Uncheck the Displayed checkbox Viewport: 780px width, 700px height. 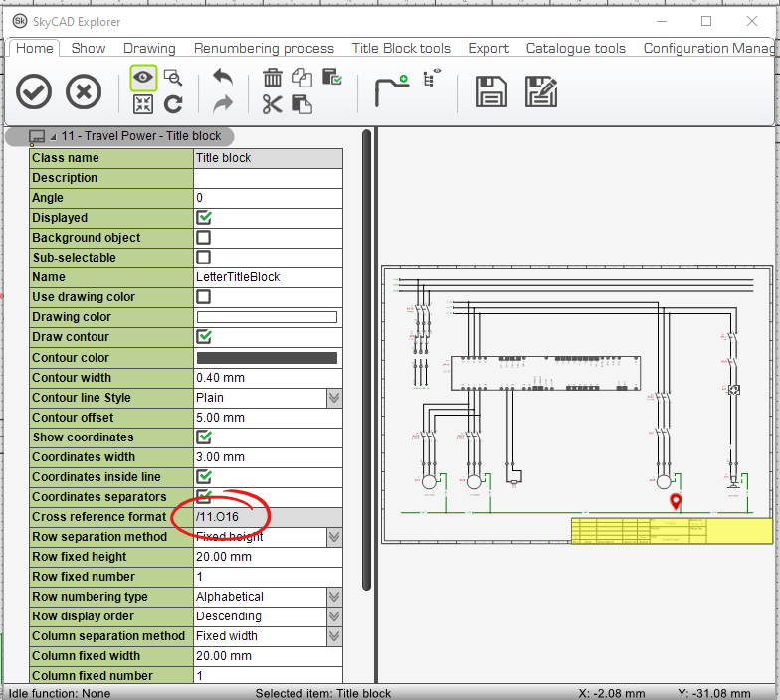[x=203, y=218]
